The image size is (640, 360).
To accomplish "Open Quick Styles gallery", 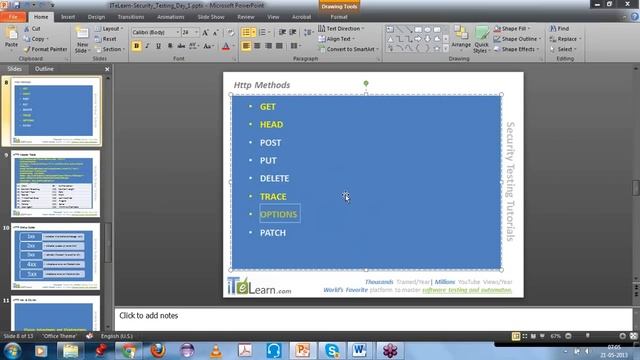I will [x=482, y=40].
